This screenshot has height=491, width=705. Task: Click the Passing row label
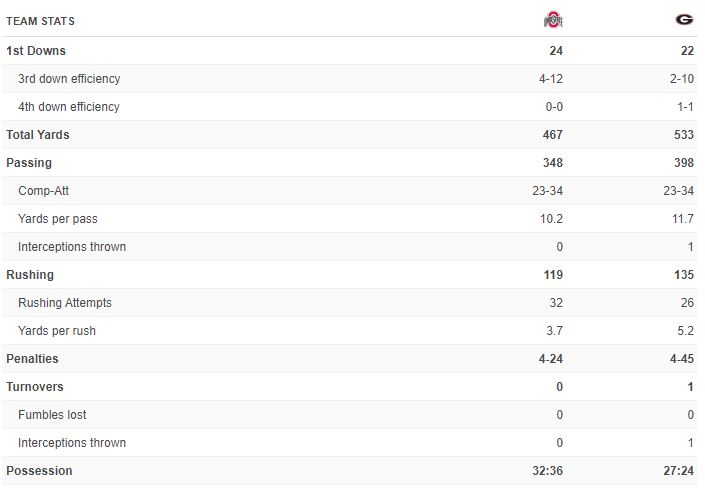[x=29, y=163]
